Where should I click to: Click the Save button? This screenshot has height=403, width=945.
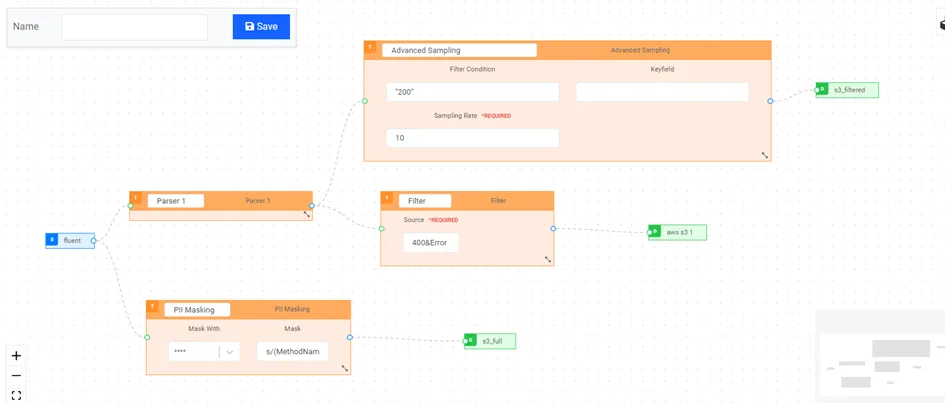click(261, 27)
